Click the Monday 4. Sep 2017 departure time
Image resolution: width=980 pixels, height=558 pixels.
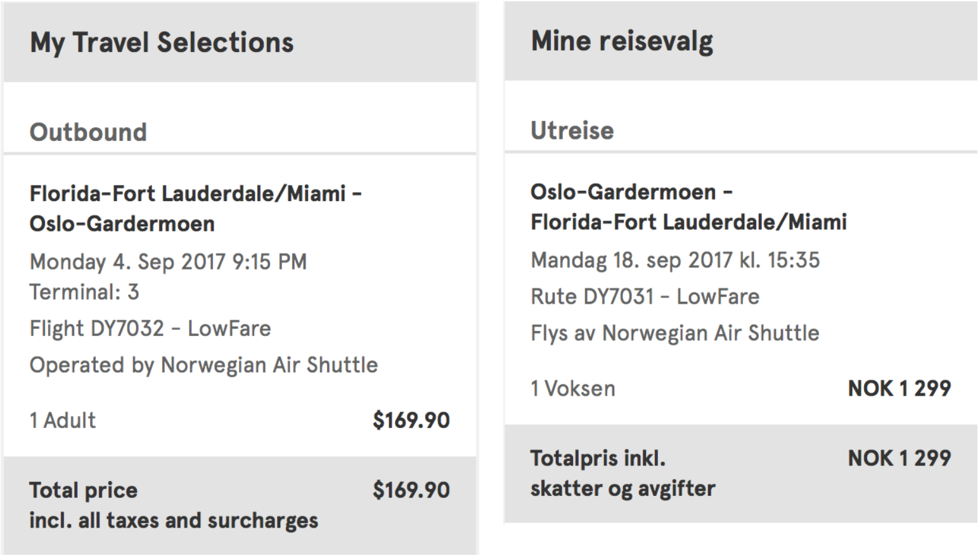(168, 261)
